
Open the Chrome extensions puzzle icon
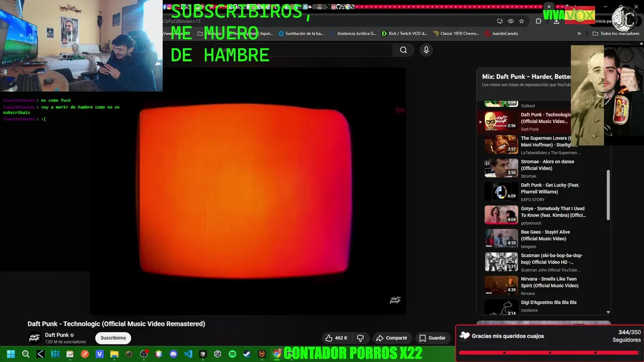[538, 21]
